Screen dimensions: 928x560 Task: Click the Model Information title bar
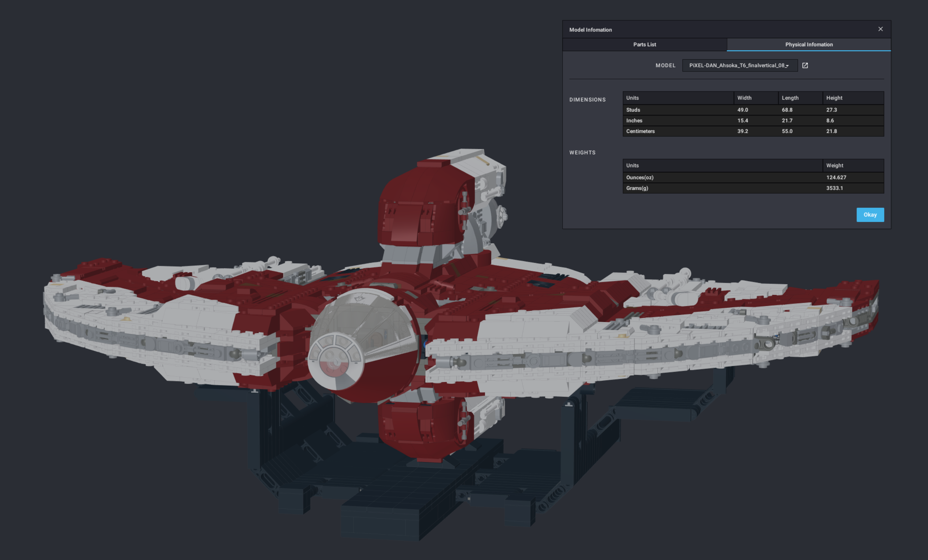[x=590, y=30]
